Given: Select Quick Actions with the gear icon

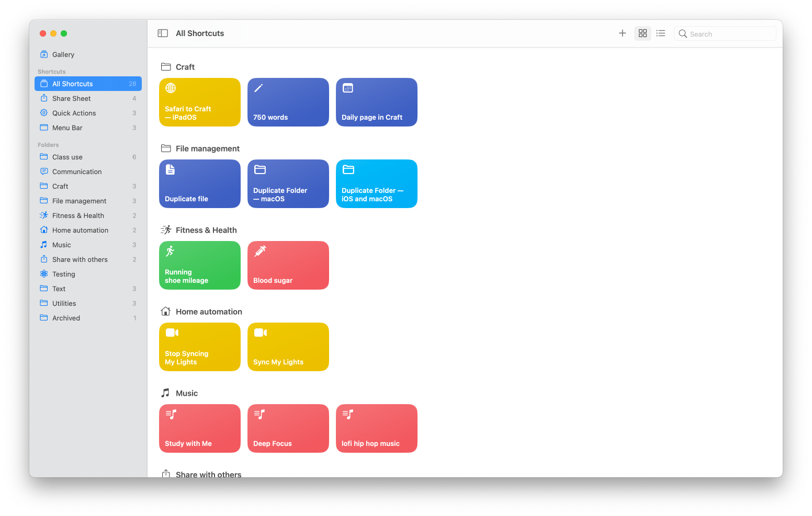Looking at the screenshot, I should click(74, 112).
